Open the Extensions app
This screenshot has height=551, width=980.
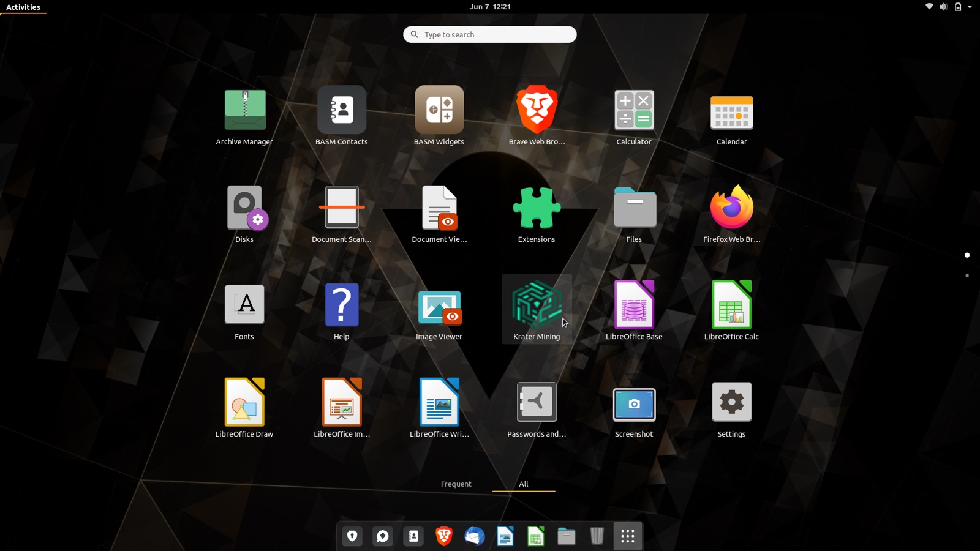pos(537,212)
